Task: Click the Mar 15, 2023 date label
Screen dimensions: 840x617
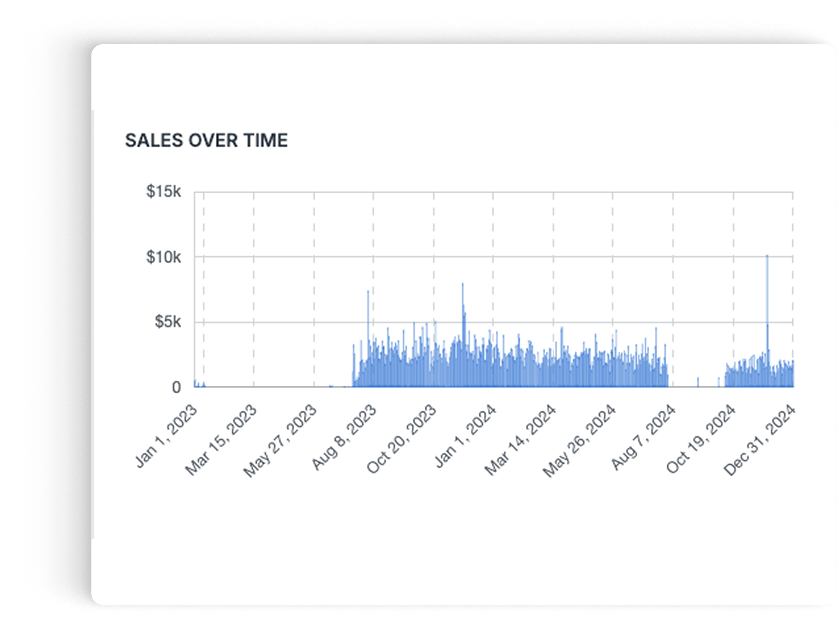Action: [x=221, y=440]
